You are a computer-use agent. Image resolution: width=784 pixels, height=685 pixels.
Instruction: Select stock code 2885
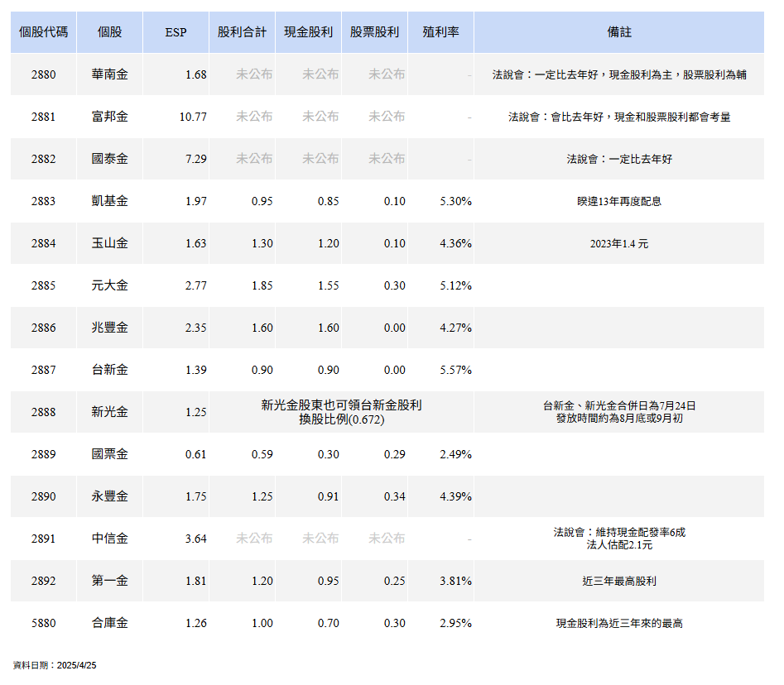(44, 285)
